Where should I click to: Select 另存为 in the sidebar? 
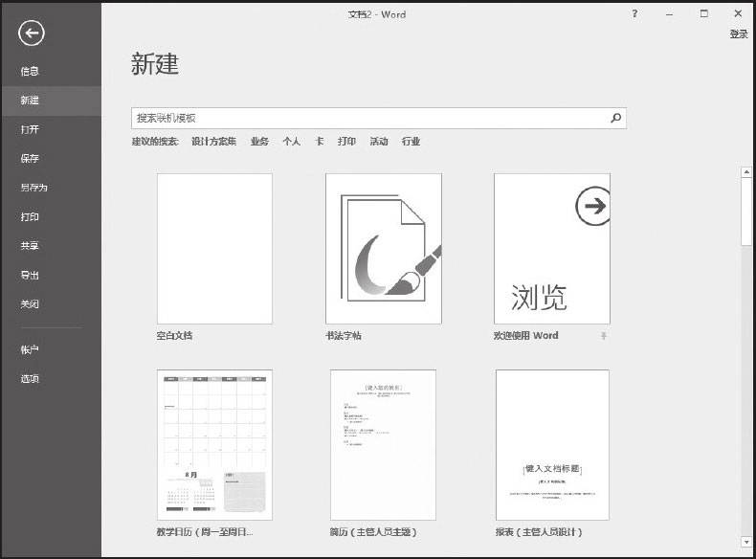point(33,188)
